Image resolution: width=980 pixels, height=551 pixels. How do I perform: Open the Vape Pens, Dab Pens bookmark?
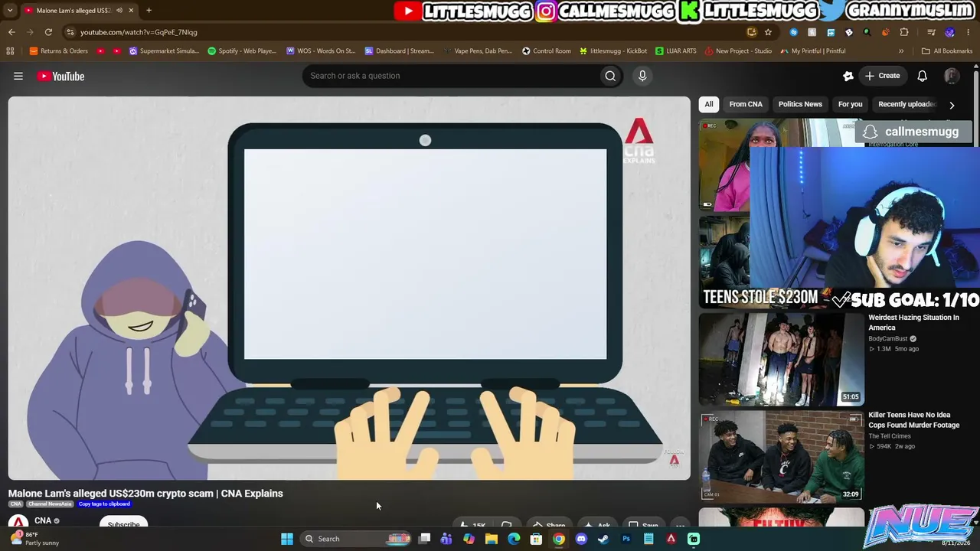tap(479, 51)
